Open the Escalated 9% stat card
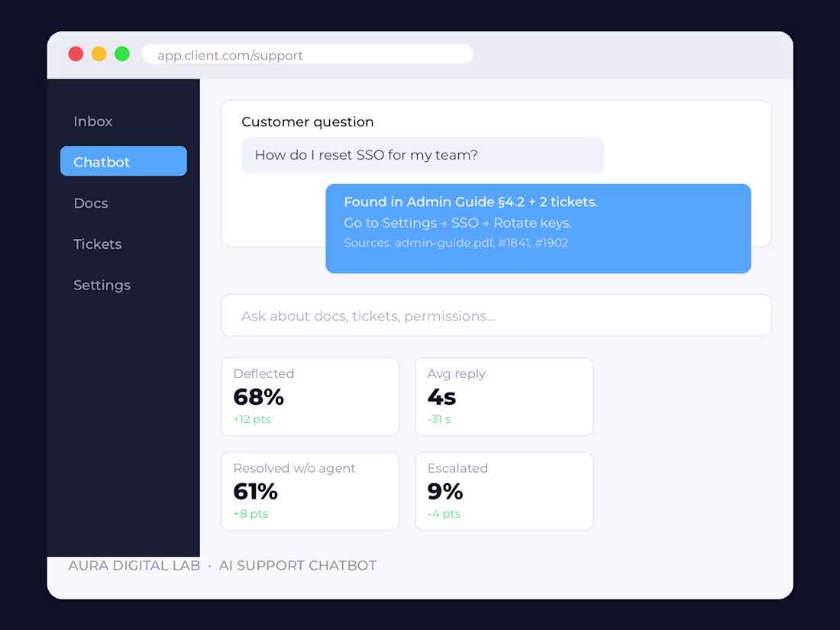840x630 pixels. (504, 491)
